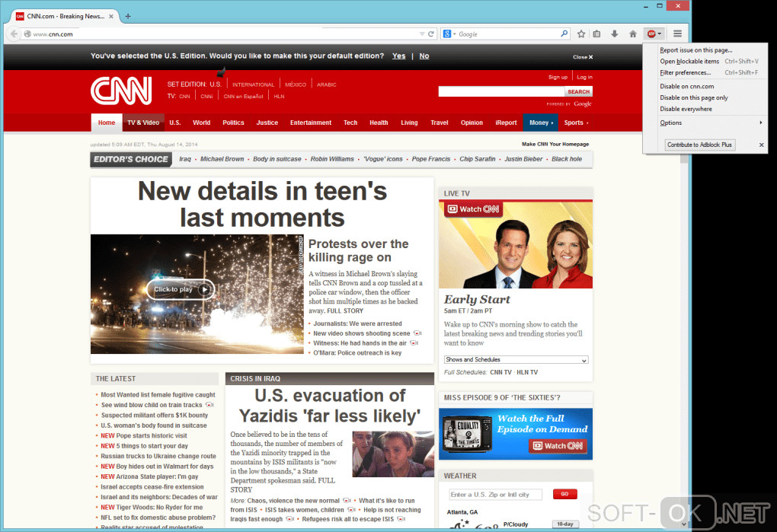This screenshot has width=777, height=532.
Task: Click the CNN SEARCH button
Action: [578, 91]
